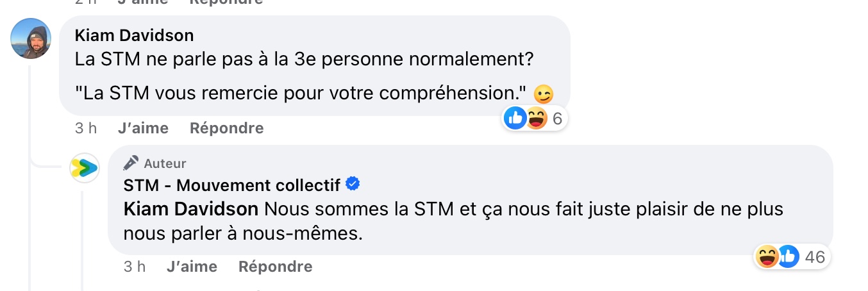Click the thumbs-up reaction on Kiam's comment

515,118
